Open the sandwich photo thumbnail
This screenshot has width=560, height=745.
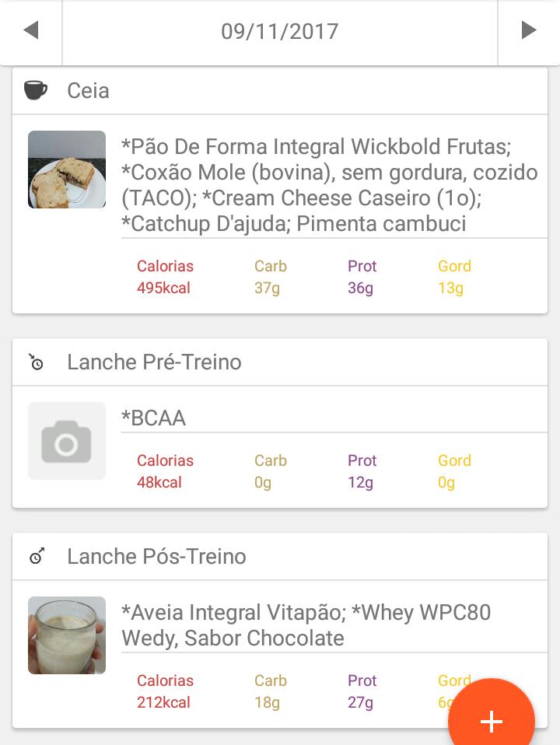67,170
